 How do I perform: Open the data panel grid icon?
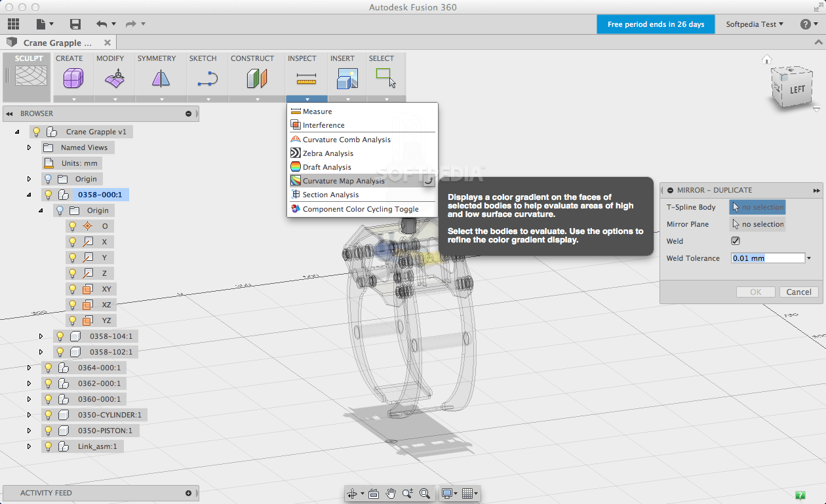[13, 24]
